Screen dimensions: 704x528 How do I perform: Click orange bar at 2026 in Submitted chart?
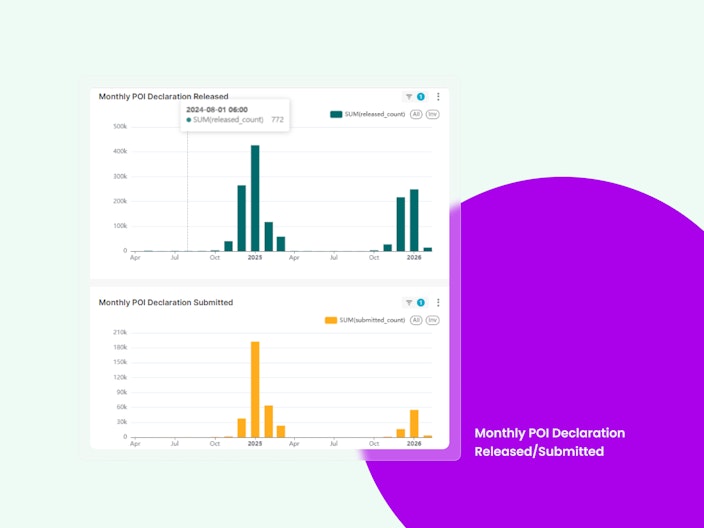pos(414,423)
